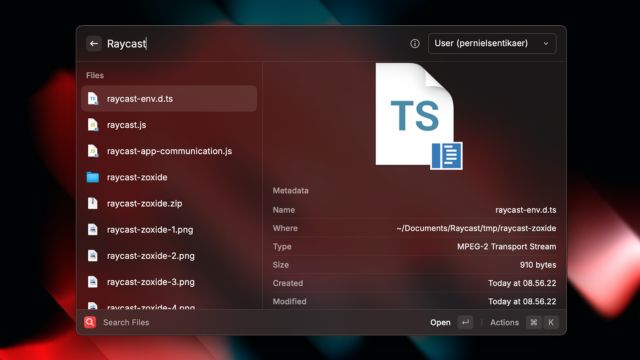Click the red Search Files command icon
640x360 pixels.
90,322
